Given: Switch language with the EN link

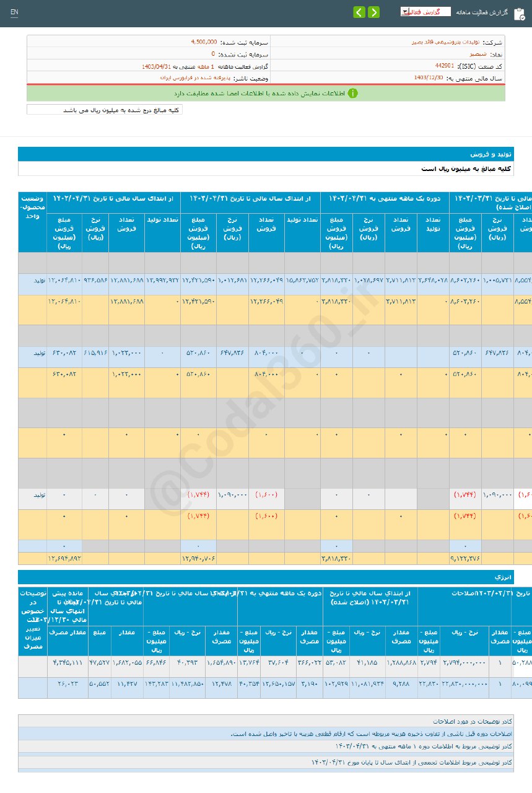Looking at the screenshot, I should tap(14, 12).
